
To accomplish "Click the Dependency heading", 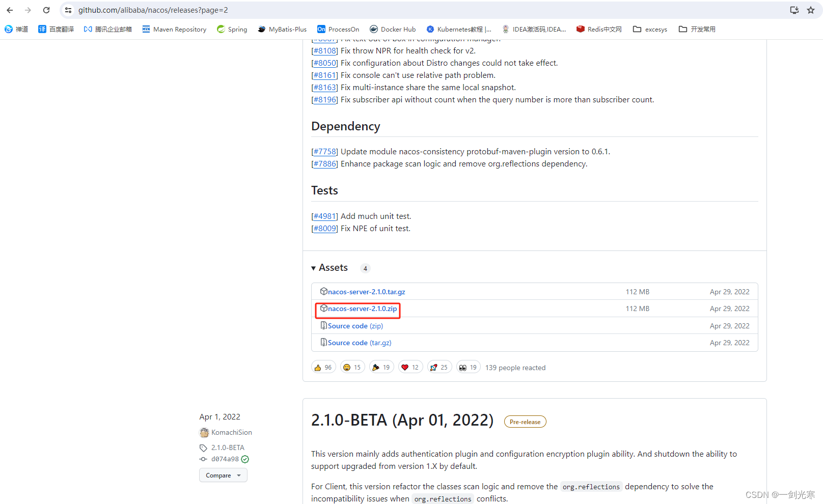I will [x=346, y=126].
